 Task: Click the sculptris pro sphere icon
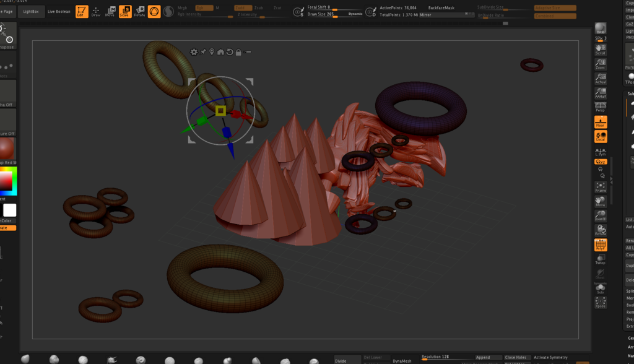168,11
